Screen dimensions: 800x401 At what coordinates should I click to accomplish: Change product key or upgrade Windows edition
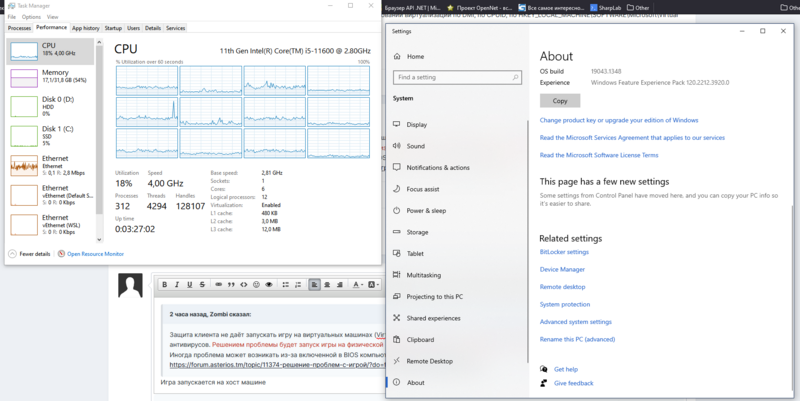619,120
